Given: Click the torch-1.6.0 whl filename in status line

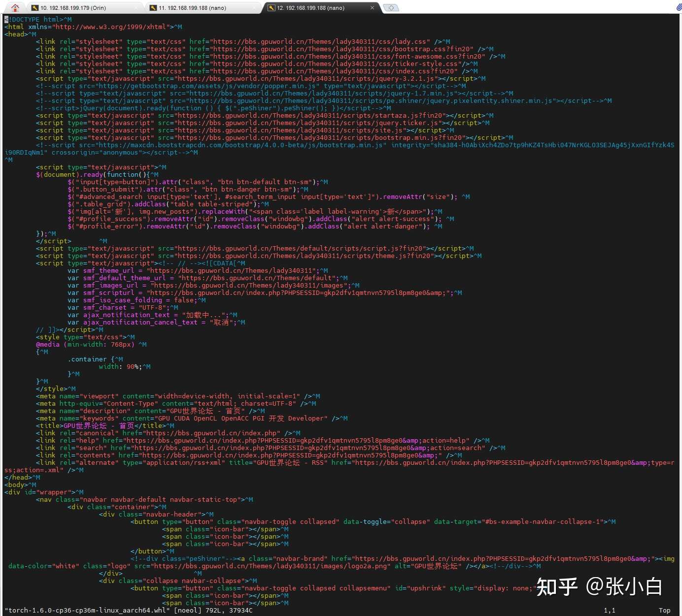Looking at the screenshot, I should [x=87, y=610].
